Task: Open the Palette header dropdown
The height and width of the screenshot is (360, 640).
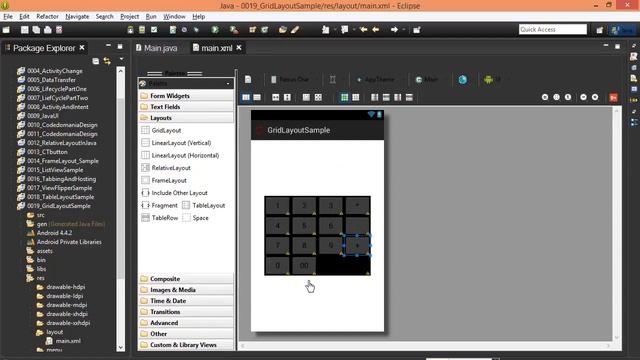Action: tap(228, 84)
